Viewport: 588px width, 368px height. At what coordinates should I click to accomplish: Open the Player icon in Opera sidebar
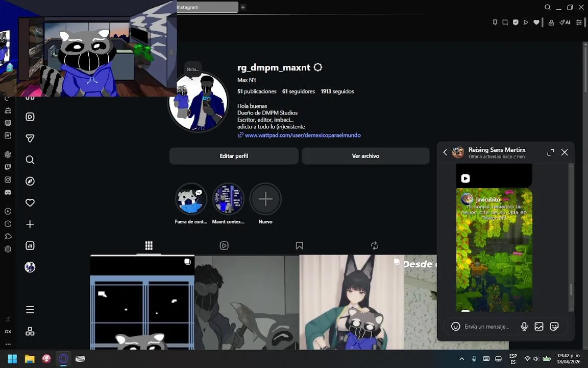tap(8, 211)
